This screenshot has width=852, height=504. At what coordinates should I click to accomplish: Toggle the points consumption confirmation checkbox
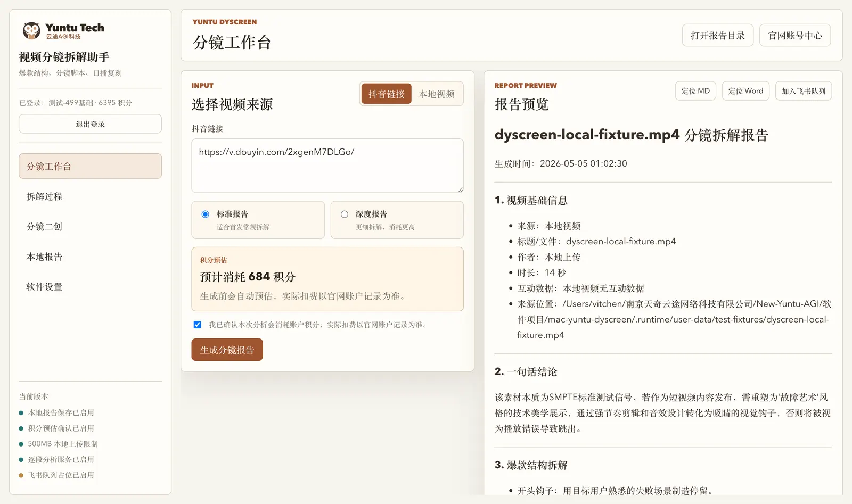pyautogui.click(x=198, y=325)
